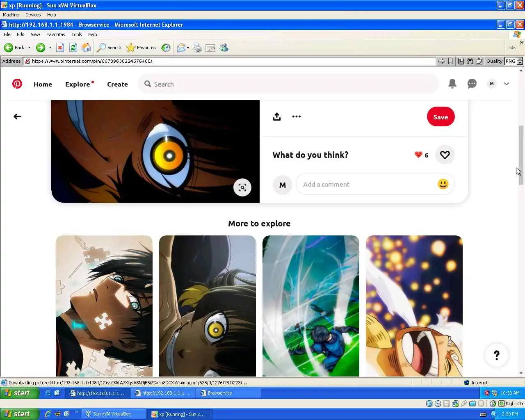This screenshot has height=420, width=525.
Task: Click the Pinterest logo icon
Action: pos(17,84)
